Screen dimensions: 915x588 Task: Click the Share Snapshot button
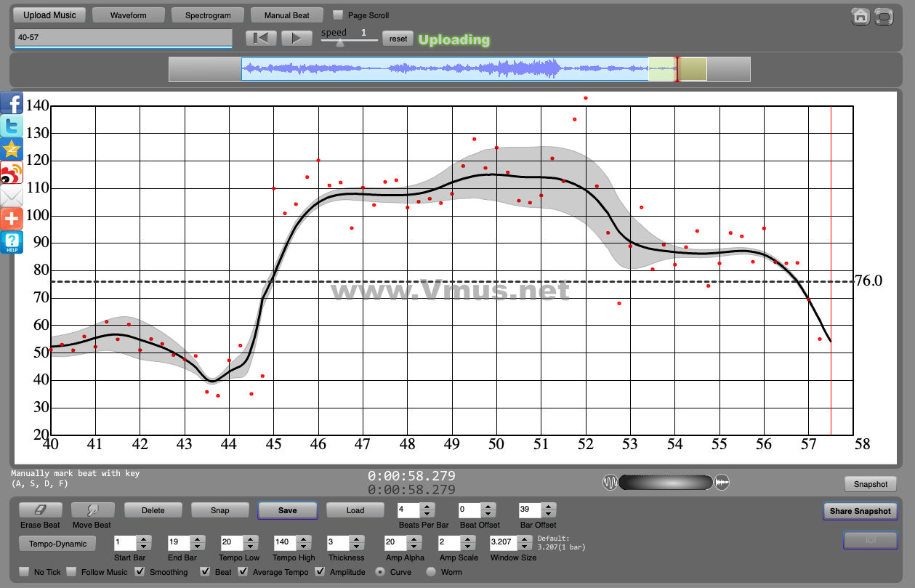[860, 511]
